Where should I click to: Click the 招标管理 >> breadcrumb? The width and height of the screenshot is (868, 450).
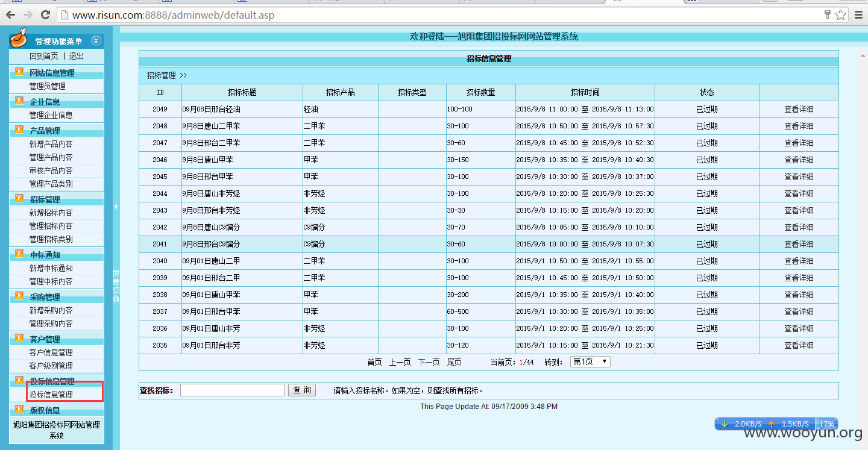[167, 75]
